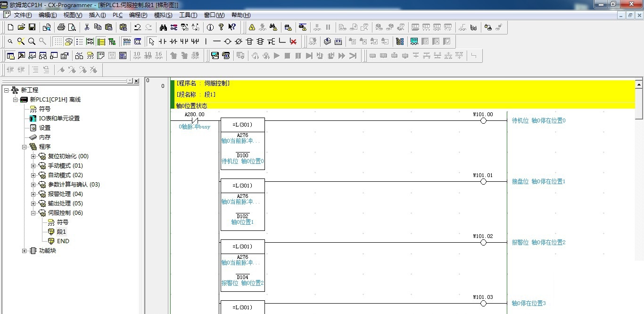Activate context help arrow-question icon
The height and width of the screenshot is (314, 644).
[232, 27]
